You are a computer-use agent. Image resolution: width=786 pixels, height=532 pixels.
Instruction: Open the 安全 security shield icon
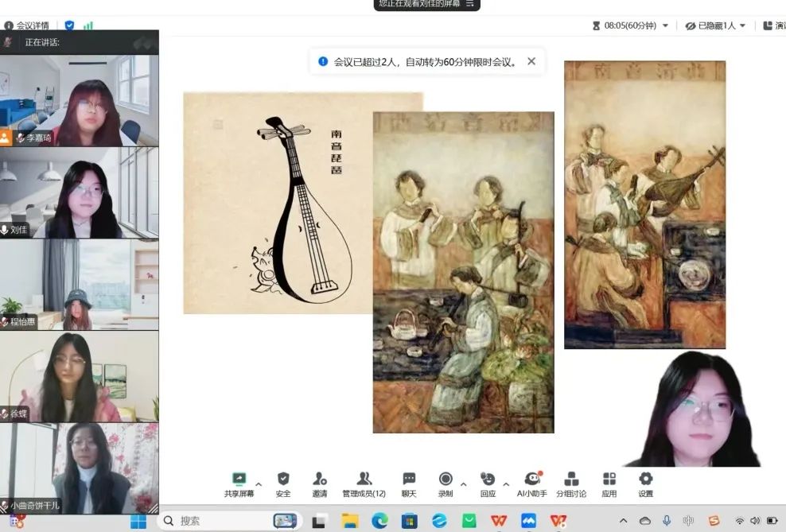(x=283, y=480)
